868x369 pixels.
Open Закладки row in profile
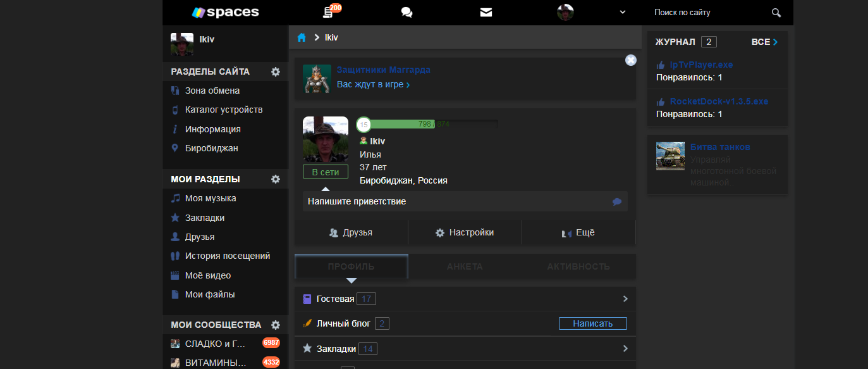tap(465, 348)
